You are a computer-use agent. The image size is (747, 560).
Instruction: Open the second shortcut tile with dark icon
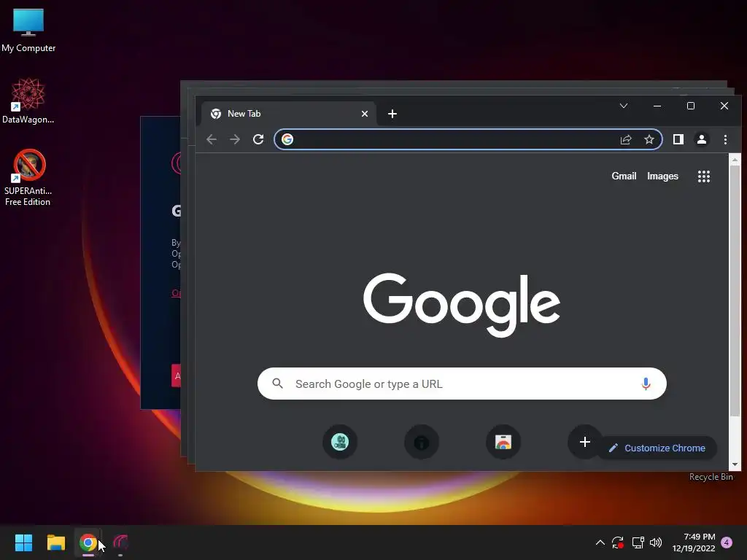click(422, 443)
